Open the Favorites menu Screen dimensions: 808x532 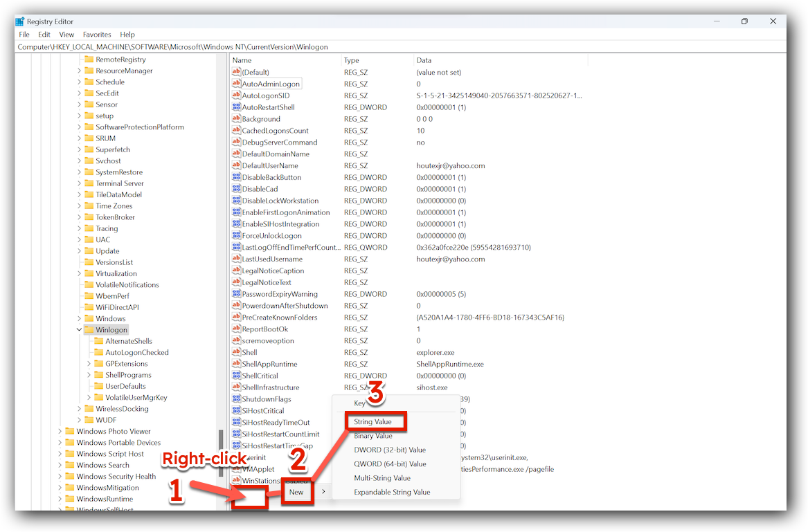[97, 34]
